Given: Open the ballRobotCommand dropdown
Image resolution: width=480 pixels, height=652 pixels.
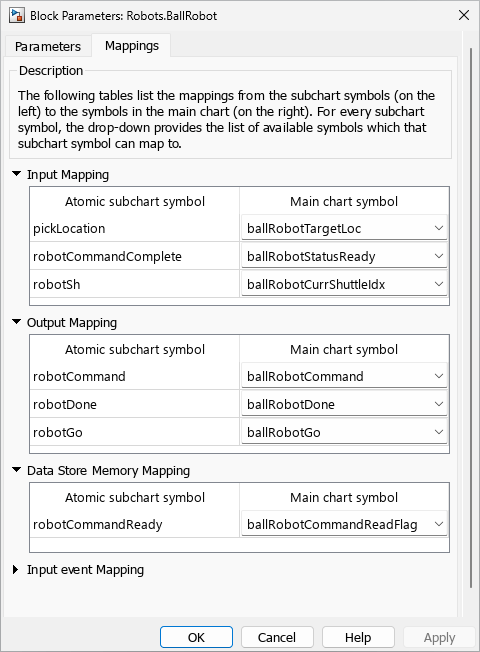Looking at the screenshot, I should pyautogui.click(x=344, y=376).
